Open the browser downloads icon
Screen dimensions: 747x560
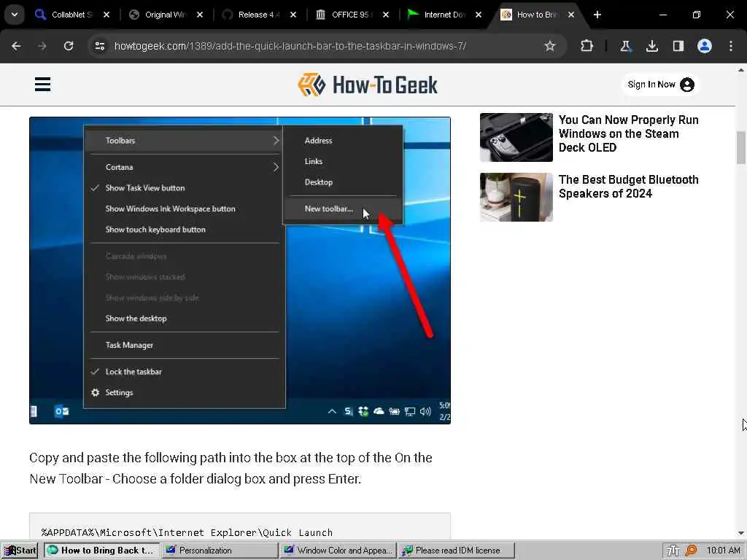(651, 46)
